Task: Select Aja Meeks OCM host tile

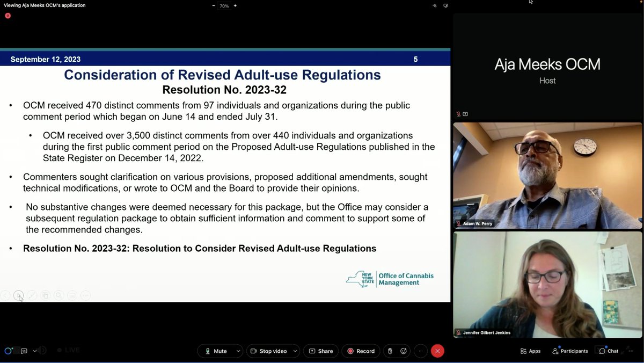Action: click(547, 67)
